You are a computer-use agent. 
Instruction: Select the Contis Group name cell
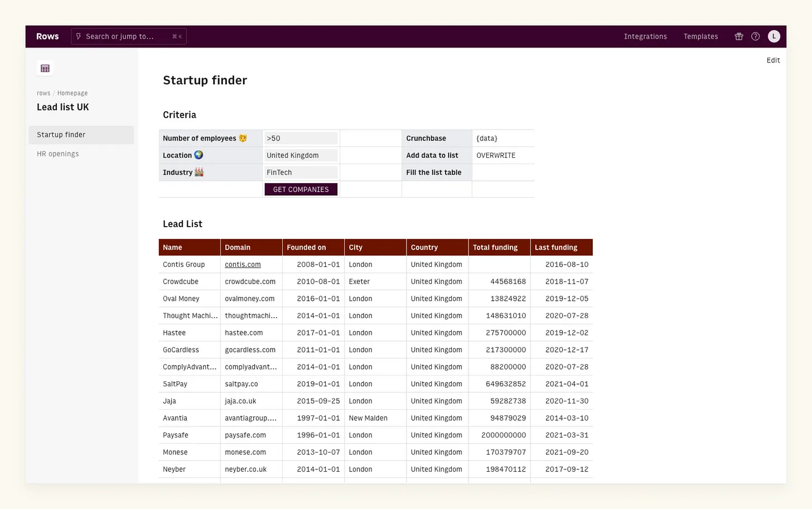[190, 265]
